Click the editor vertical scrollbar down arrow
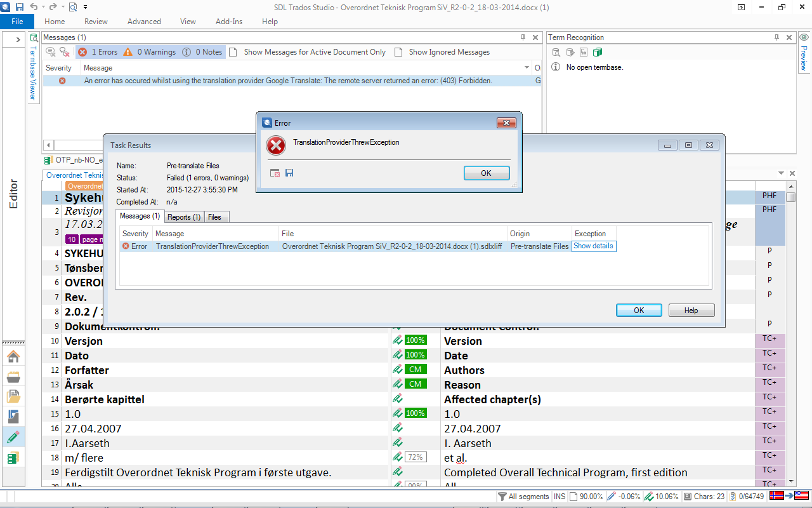Image resolution: width=812 pixels, height=508 pixels. click(x=790, y=481)
